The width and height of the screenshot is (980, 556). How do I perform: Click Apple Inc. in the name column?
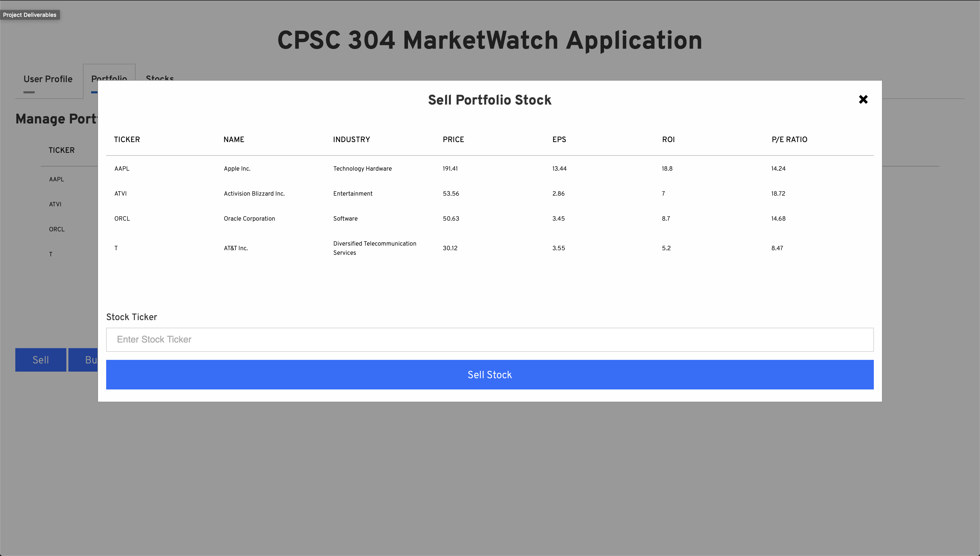pos(237,168)
